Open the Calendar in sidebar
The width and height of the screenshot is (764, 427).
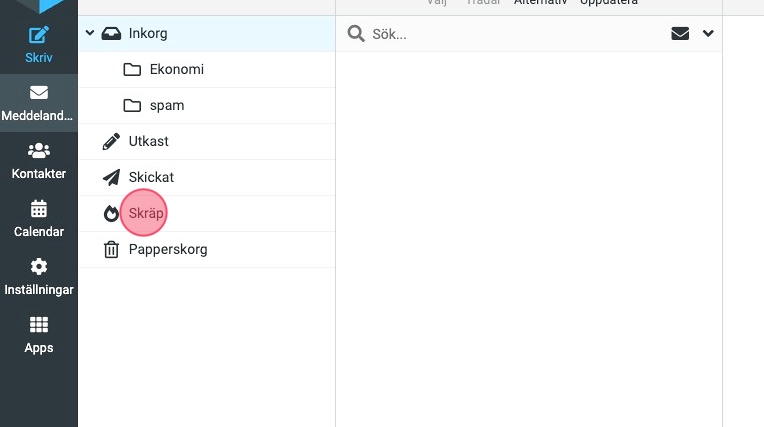38,219
